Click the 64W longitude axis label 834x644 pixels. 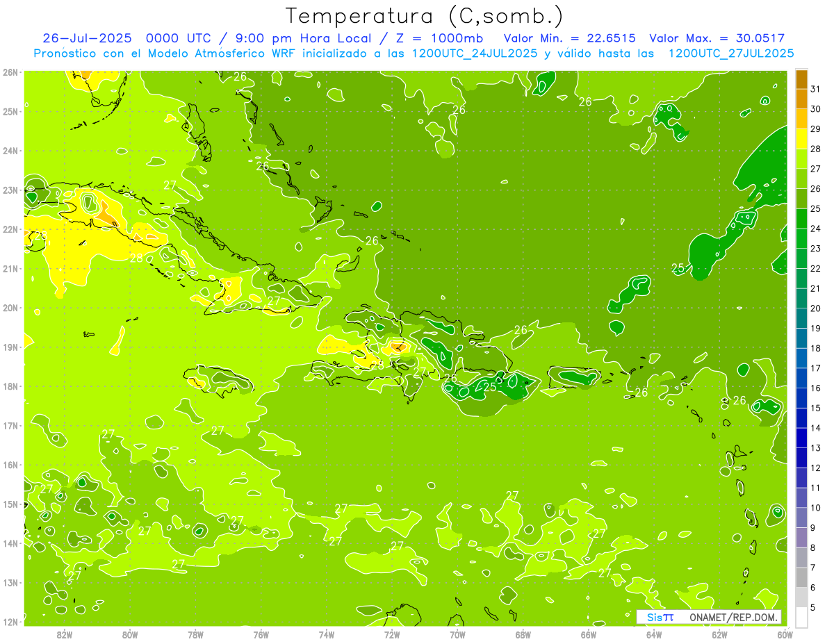pos(654,634)
